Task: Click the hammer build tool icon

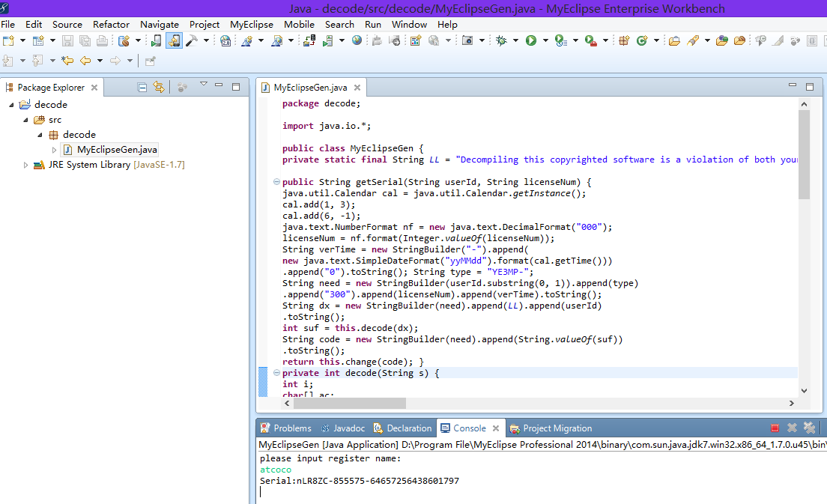Action: click(192, 40)
